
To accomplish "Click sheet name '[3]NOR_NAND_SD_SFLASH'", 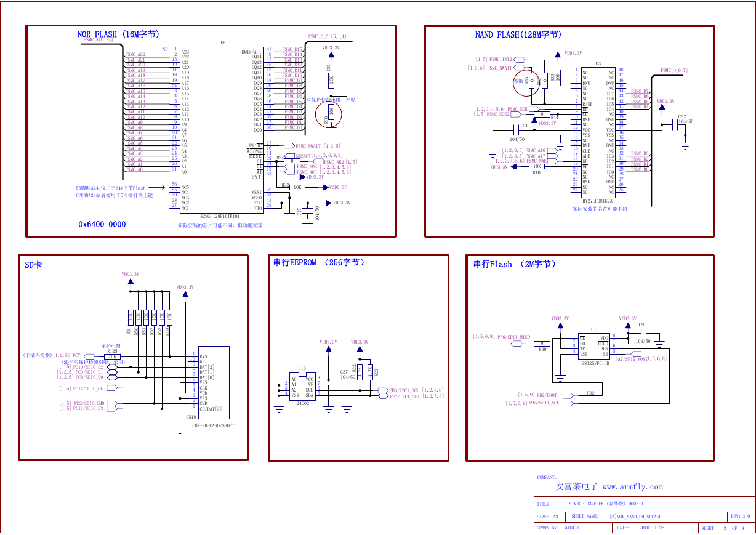I will [635, 517].
